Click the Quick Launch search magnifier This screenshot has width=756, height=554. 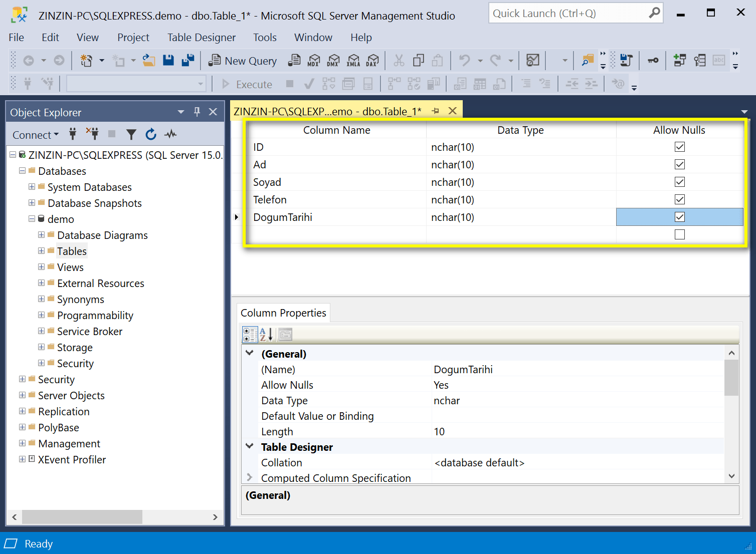tap(654, 13)
